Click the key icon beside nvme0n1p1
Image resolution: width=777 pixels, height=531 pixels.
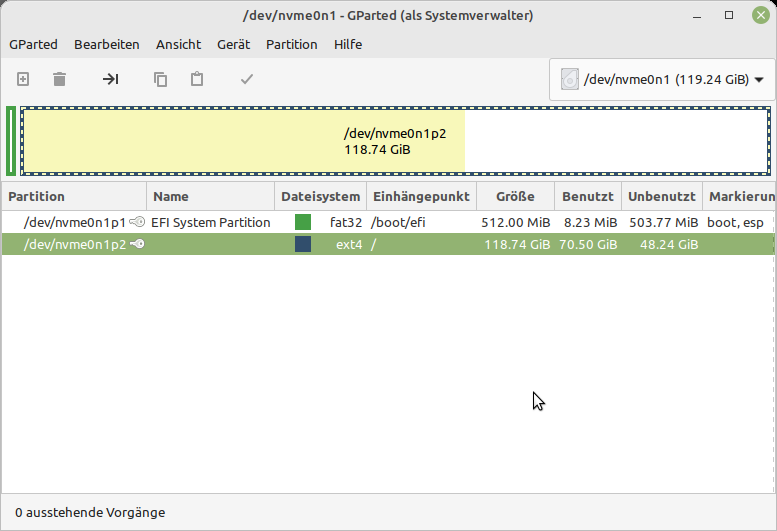137,222
